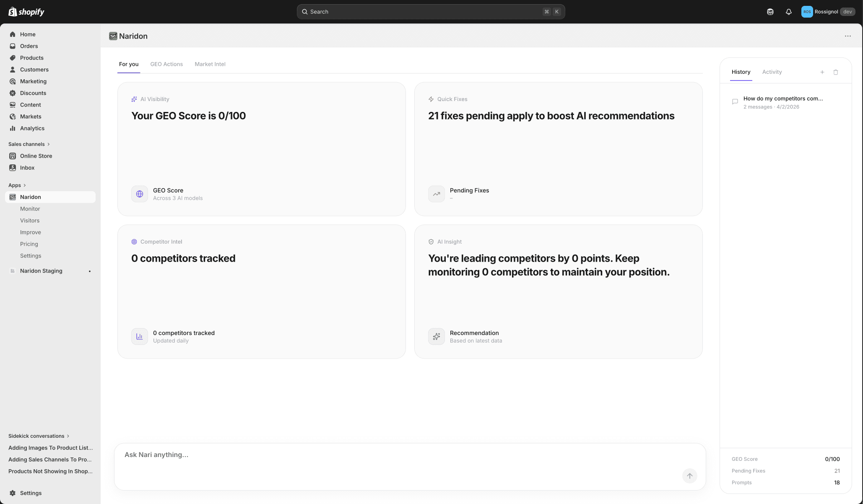This screenshot has width=863, height=504.
Task: Open the Marketing section from the sidebar
Action: pos(33,81)
